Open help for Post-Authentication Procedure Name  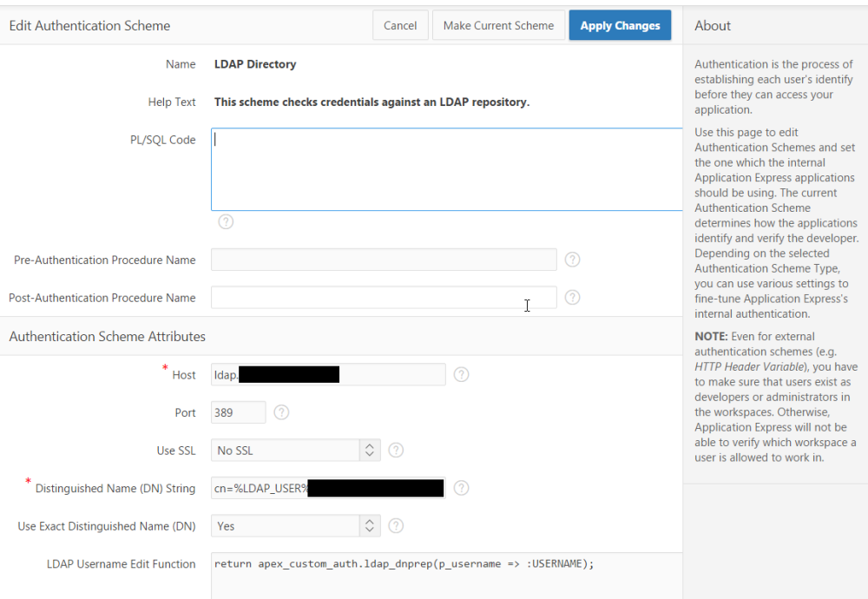click(572, 298)
